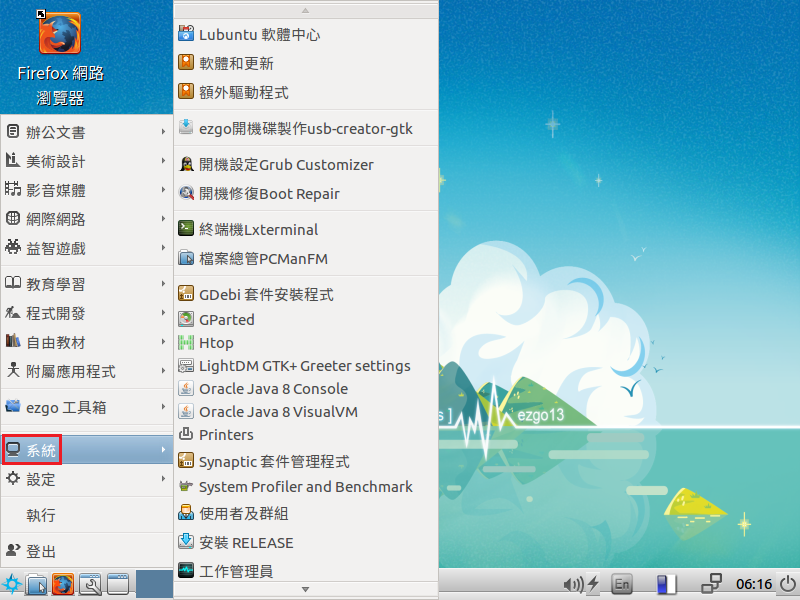Click submenu scroll-up arrow at top
Image resolution: width=800 pixels, height=600 pixels.
306,11
